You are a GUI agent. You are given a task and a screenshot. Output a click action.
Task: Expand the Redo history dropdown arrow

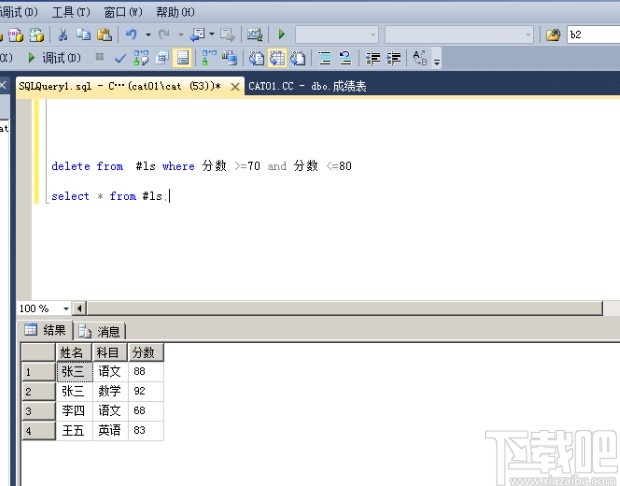click(x=181, y=35)
